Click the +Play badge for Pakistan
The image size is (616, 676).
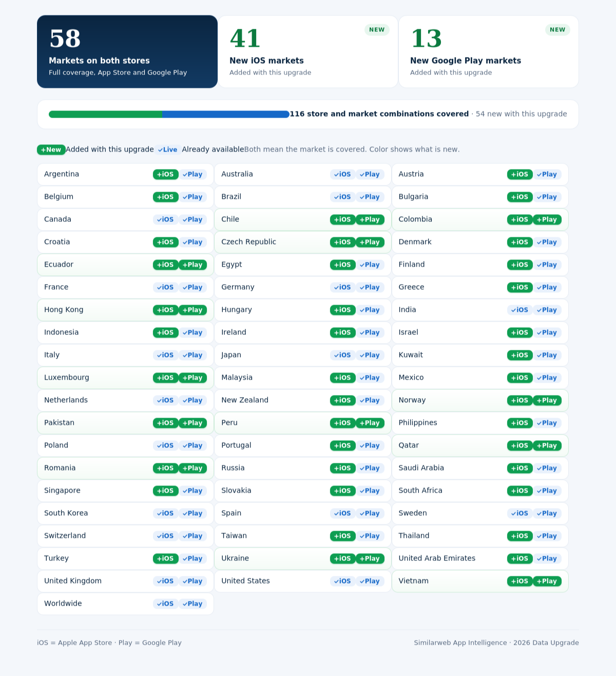point(192,423)
